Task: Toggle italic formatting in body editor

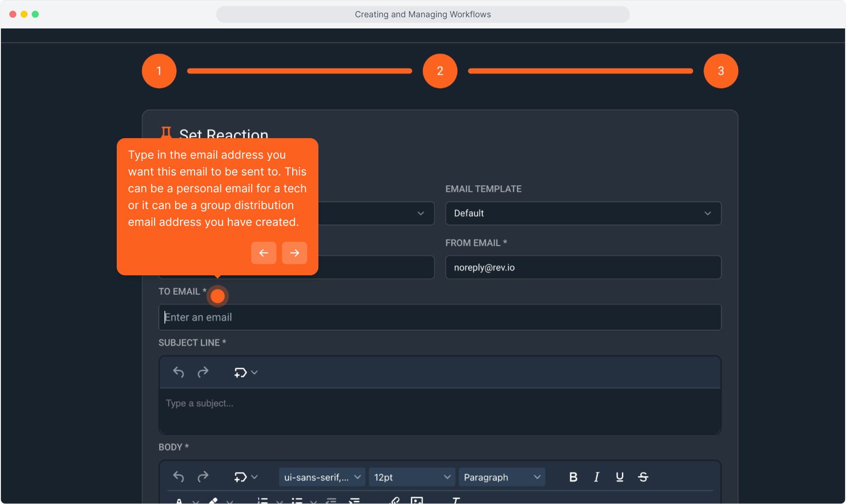Action: coord(596,477)
